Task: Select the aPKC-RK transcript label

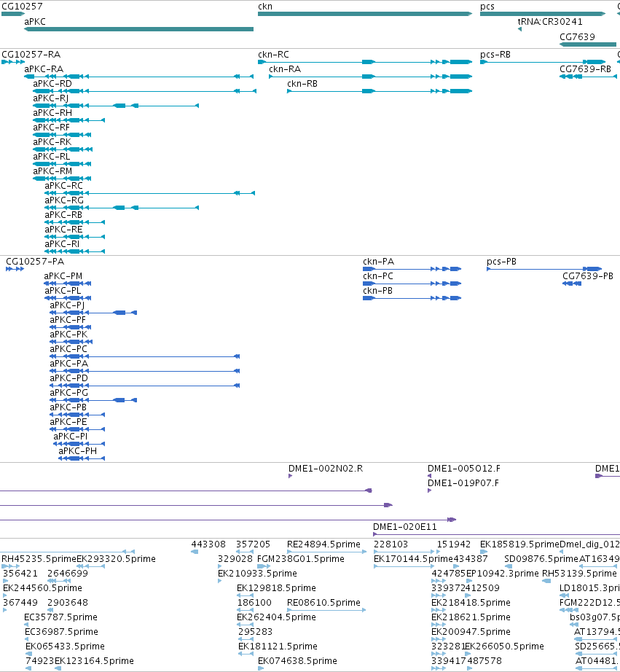Action: 52,142
